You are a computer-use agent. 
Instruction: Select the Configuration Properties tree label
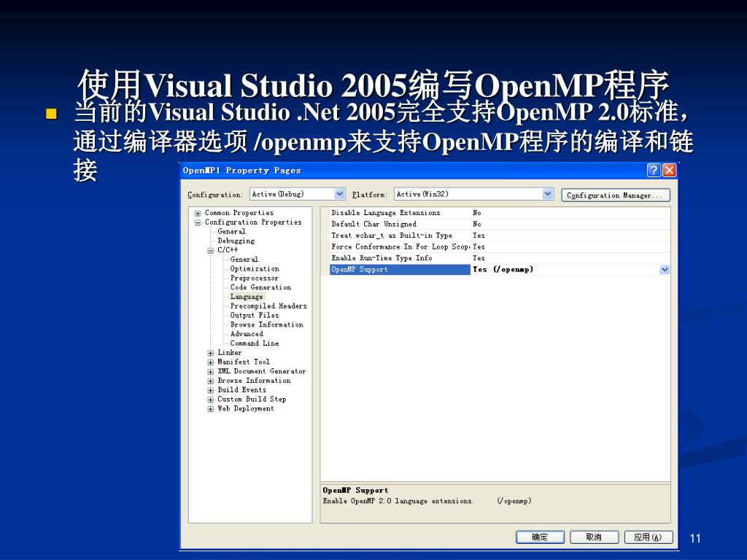[x=253, y=222]
